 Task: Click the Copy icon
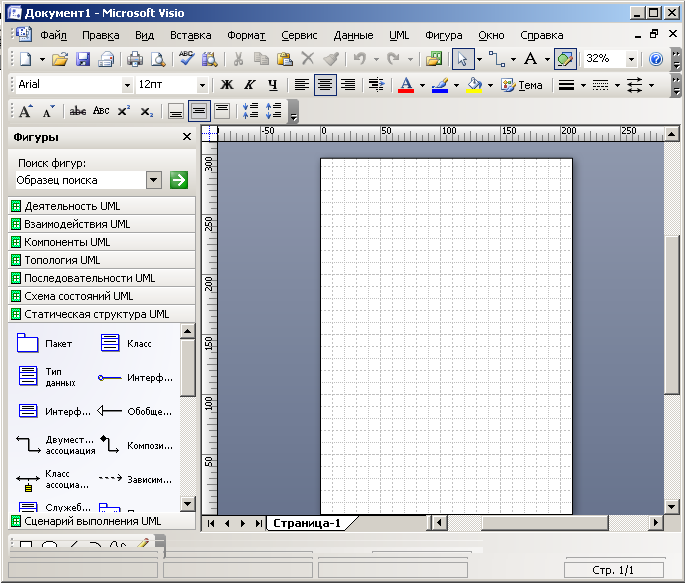click(x=261, y=59)
